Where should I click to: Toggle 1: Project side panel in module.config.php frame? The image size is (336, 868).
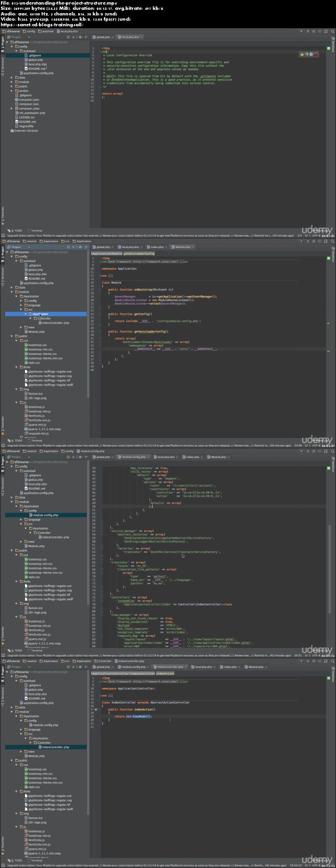click(2, 464)
